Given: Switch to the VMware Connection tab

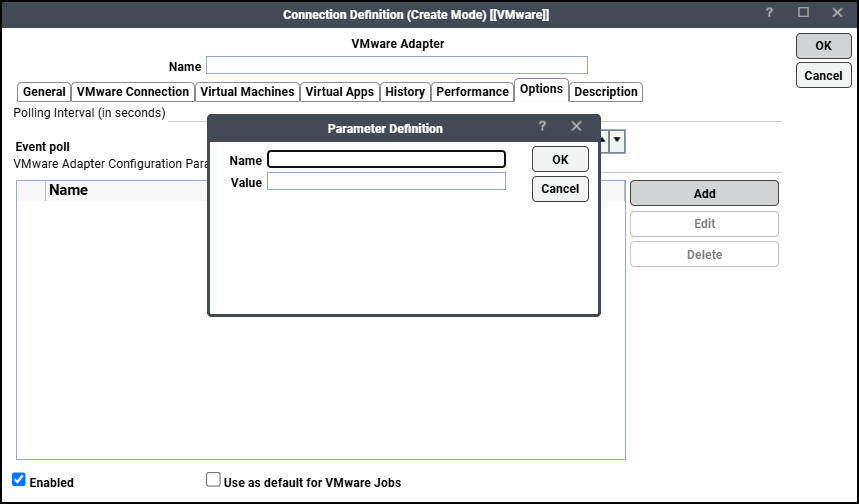Looking at the screenshot, I should (133, 92).
